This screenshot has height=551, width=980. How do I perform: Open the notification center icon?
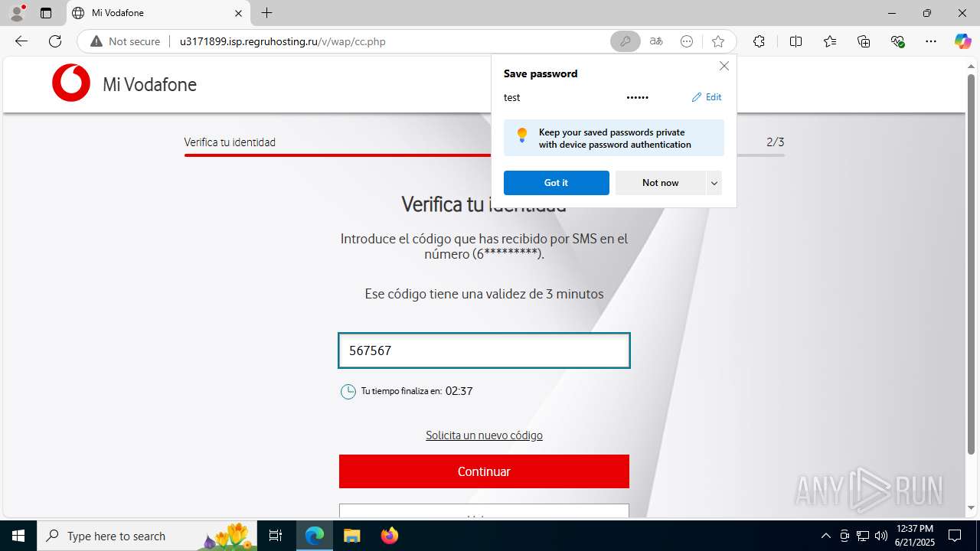click(x=955, y=536)
